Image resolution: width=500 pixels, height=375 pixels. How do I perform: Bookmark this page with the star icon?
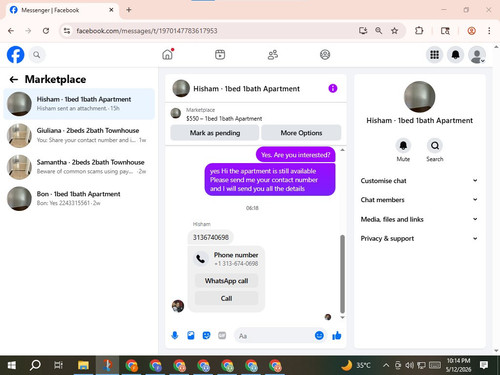(x=395, y=31)
